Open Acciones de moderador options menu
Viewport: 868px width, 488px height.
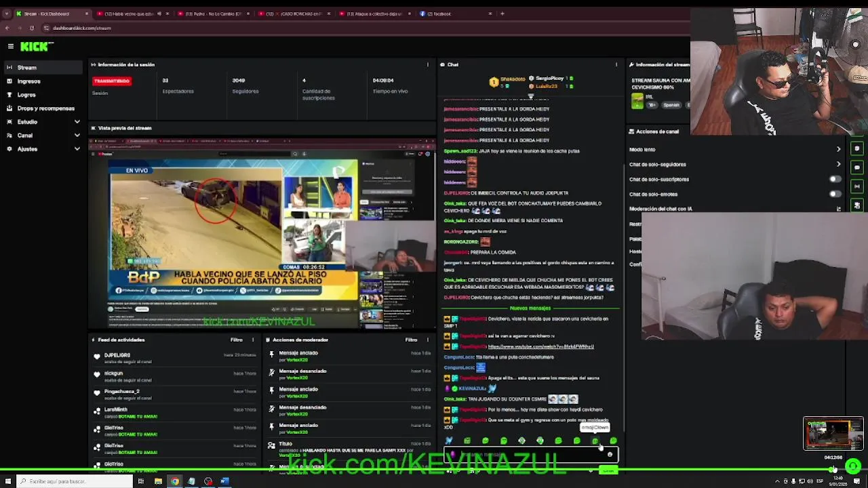[x=427, y=340]
